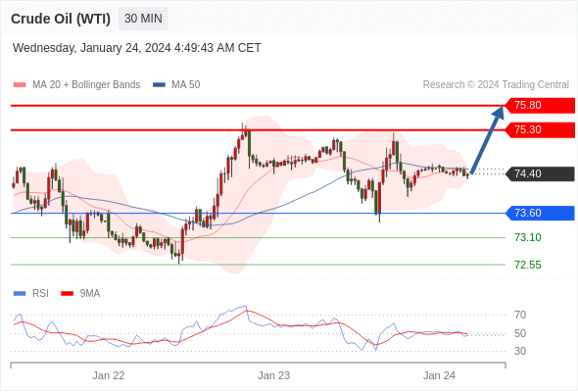Click the 75.30 resistance price tag
This screenshot has height=392, width=578.
pyautogui.click(x=540, y=129)
